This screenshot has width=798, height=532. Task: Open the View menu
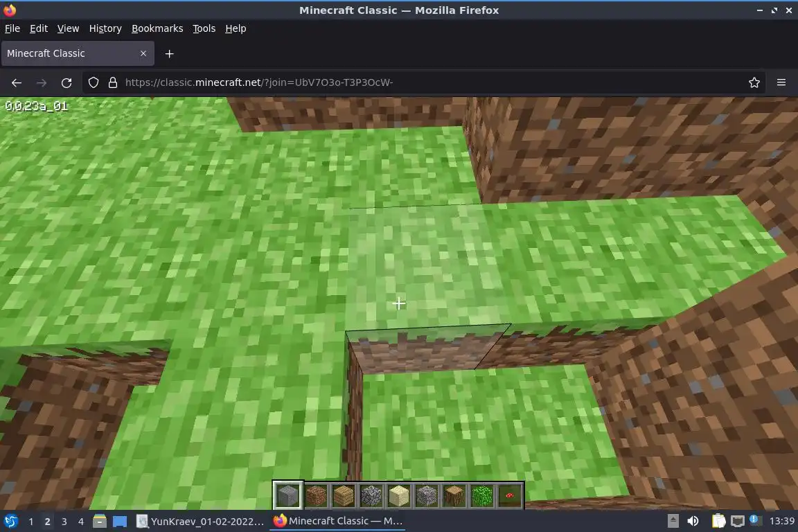[x=68, y=28]
